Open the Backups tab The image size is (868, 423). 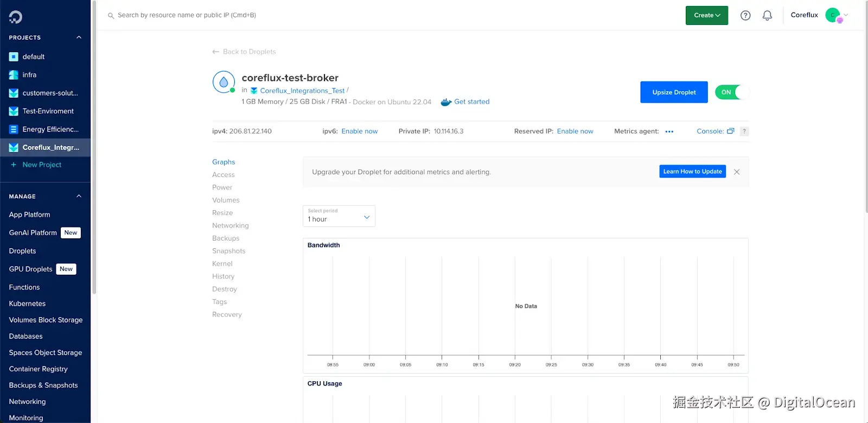(226, 238)
